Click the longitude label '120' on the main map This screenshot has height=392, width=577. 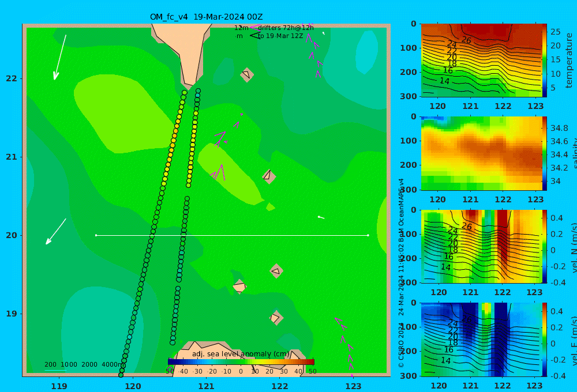(x=133, y=386)
